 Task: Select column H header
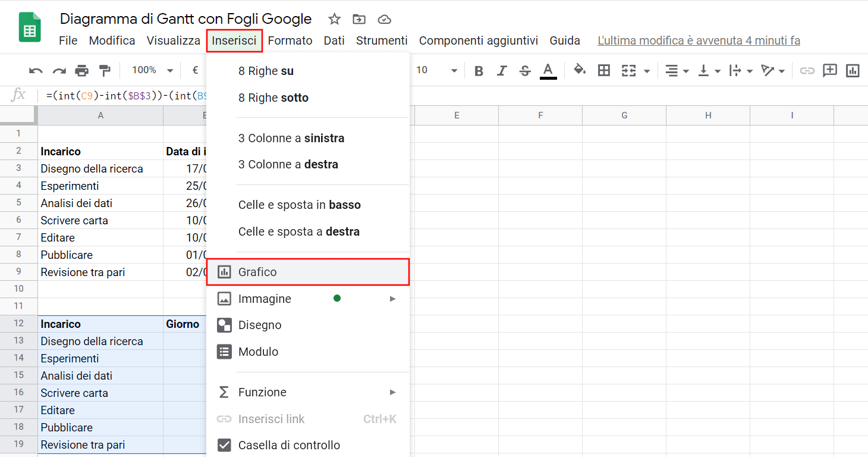coord(708,115)
